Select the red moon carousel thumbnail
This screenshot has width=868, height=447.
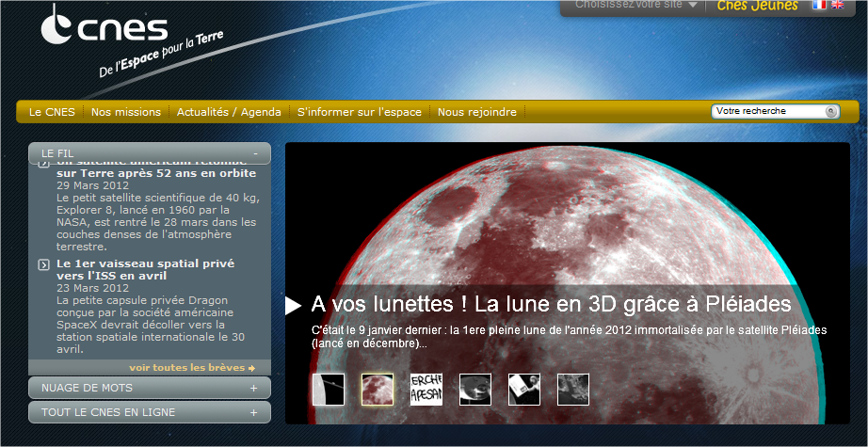click(378, 390)
